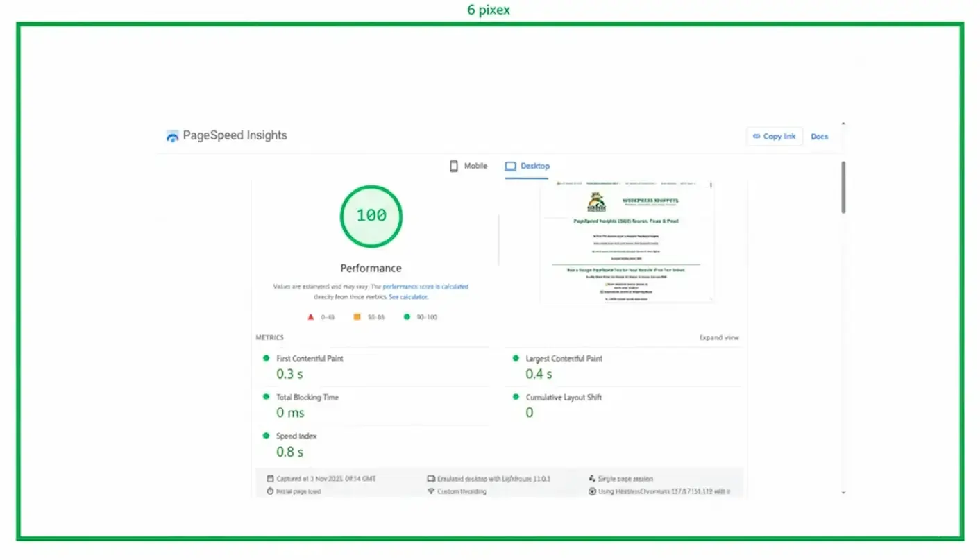Click the green 100 performance score gauge
This screenshot has height=560, width=980.
(371, 216)
